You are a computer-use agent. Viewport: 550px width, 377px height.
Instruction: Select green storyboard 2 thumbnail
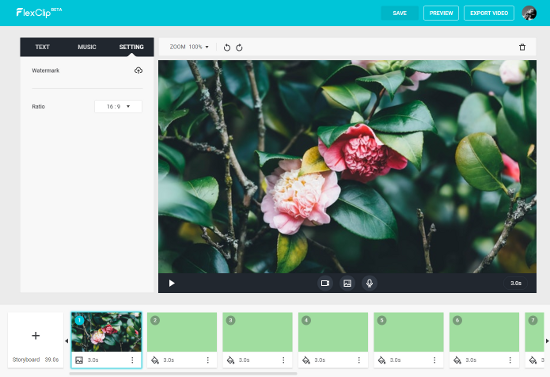[x=182, y=332]
